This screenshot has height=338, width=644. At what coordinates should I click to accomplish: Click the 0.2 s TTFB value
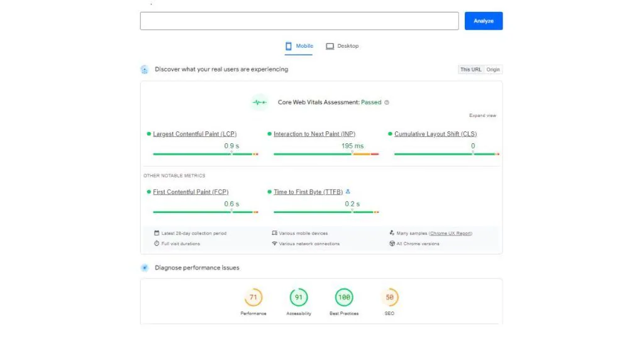352,204
